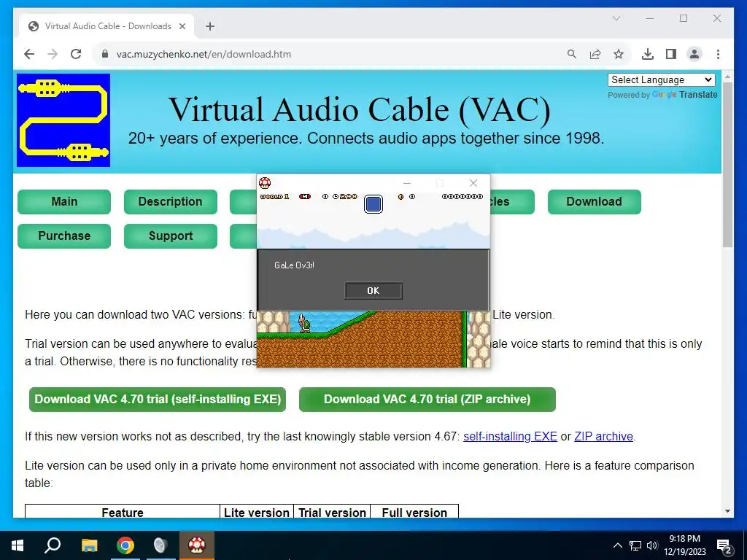The width and height of the screenshot is (747, 560).
Task: Go back with the browser back arrow
Action: pos(29,54)
